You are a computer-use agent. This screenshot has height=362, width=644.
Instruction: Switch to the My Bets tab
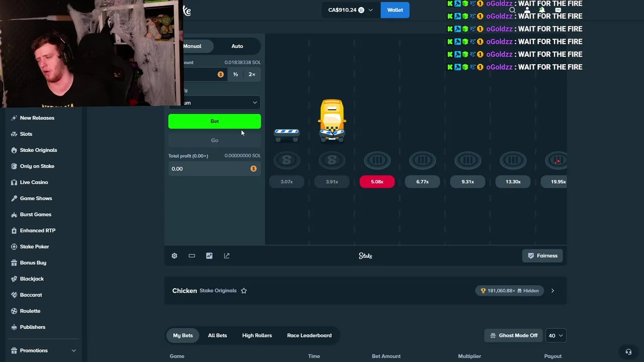[183, 335]
